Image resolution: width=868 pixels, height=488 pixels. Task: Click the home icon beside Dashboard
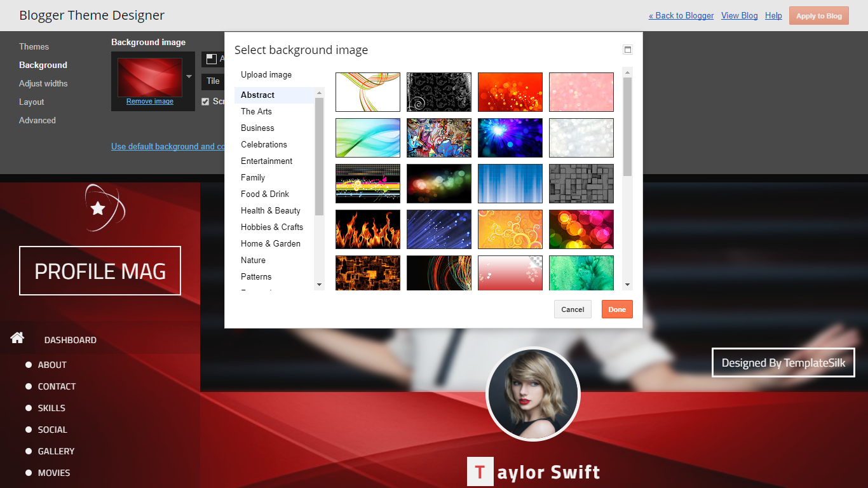(x=17, y=338)
